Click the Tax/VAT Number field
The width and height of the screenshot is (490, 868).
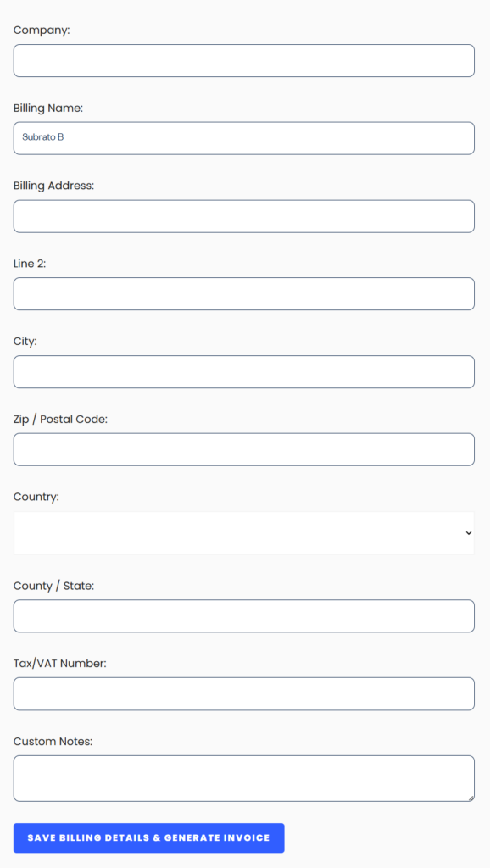tap(243, 693)
